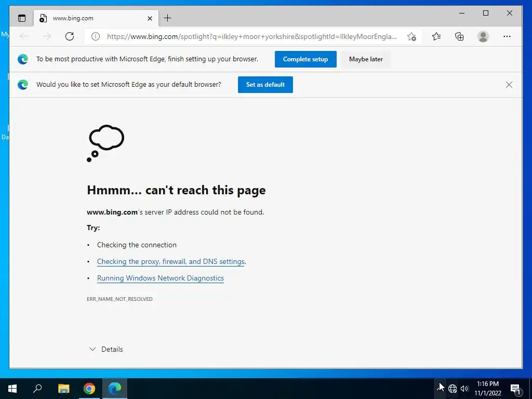Open Settings and more ellipsis menu
This screenshot has width=532, height=399.
tap(507, 36)
